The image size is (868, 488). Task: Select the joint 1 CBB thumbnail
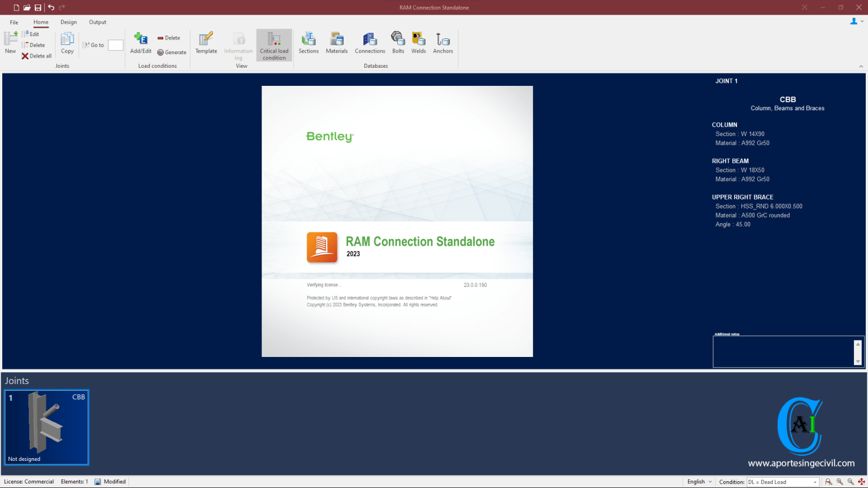tap(47, 428)
